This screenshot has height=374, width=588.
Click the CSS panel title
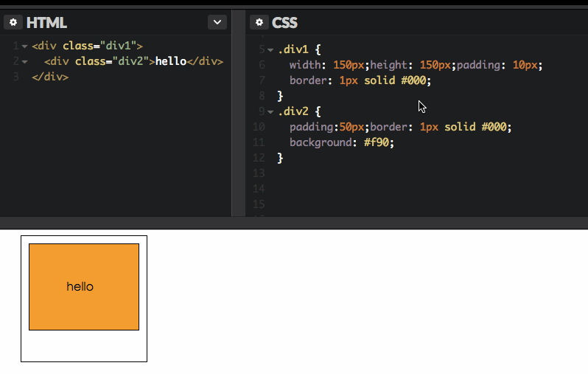285,23
